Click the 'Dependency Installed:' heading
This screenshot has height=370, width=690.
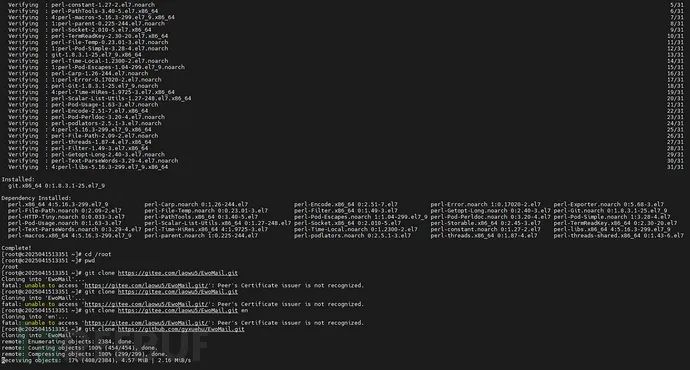pos(36,198)
